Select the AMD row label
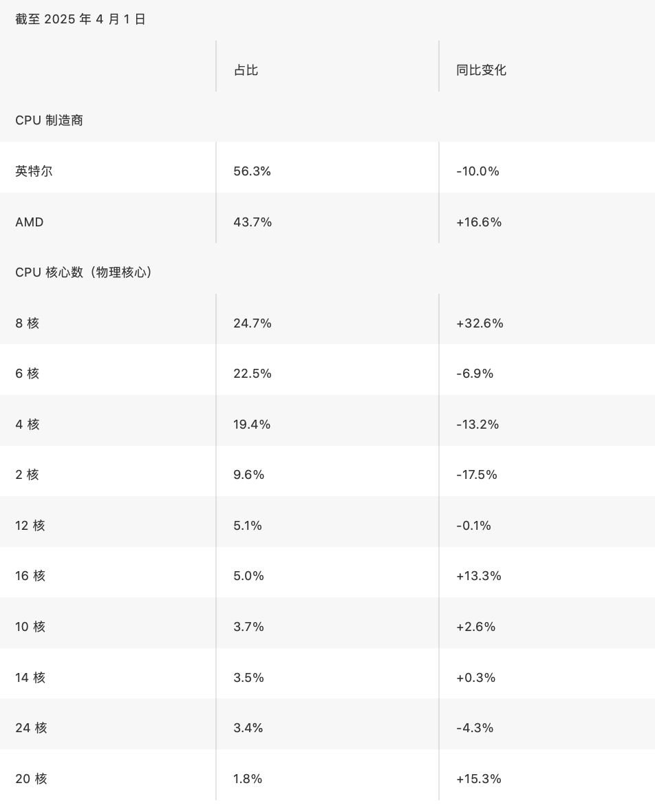 [30, 222]
